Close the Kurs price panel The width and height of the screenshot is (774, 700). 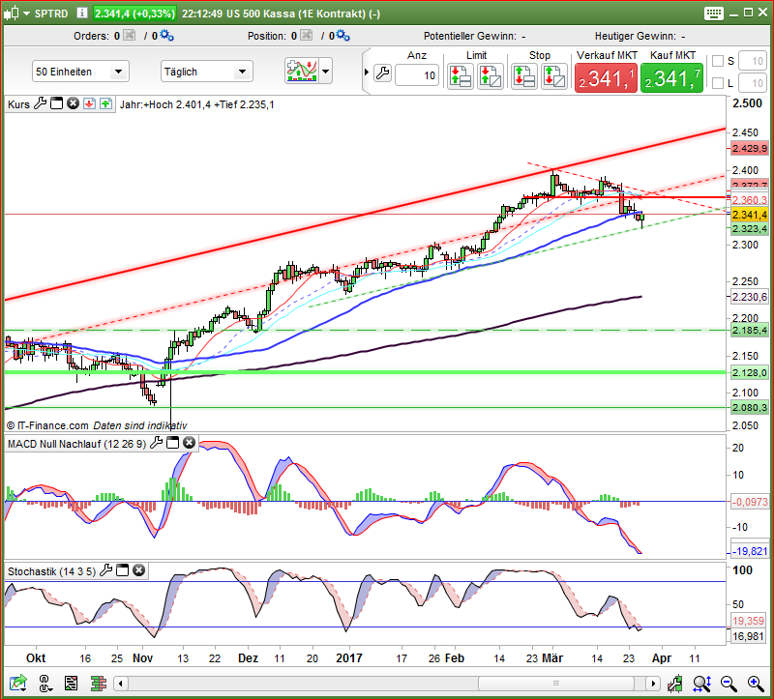[74, 103]
